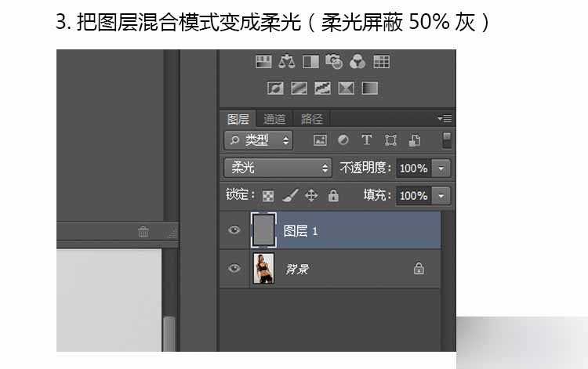Add a Gradient Map adjustment

tap(370, 88)
